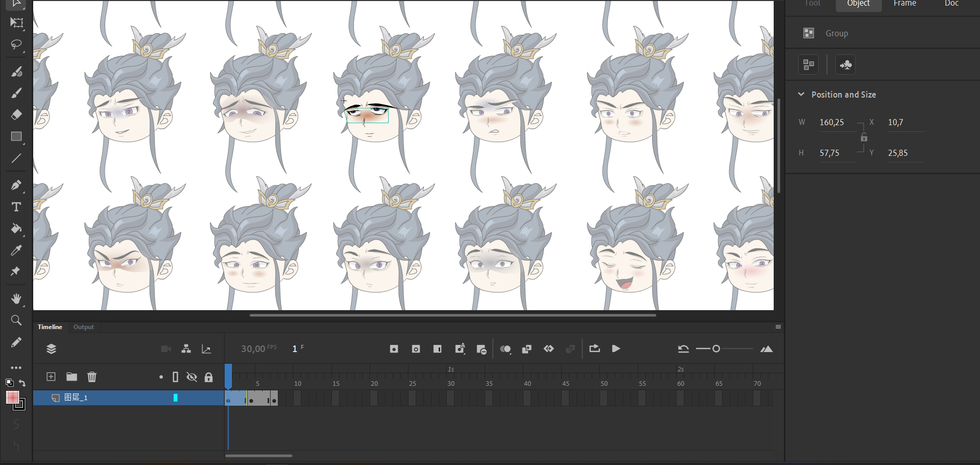The image size is (980, 465).
Task: Select the Hand tool
Action: (x=16, y=298)
